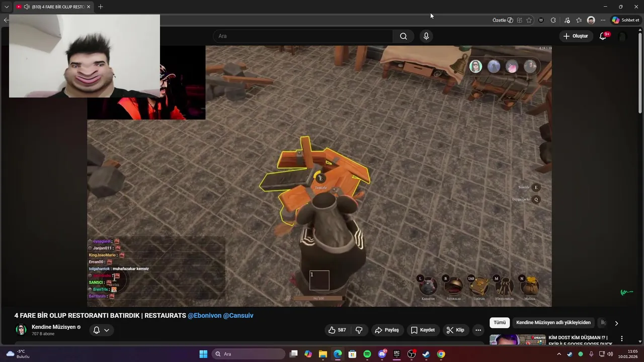Open OBS Studio from taskbar
This screenshot has height=362, width=644.
coord(412,354)
